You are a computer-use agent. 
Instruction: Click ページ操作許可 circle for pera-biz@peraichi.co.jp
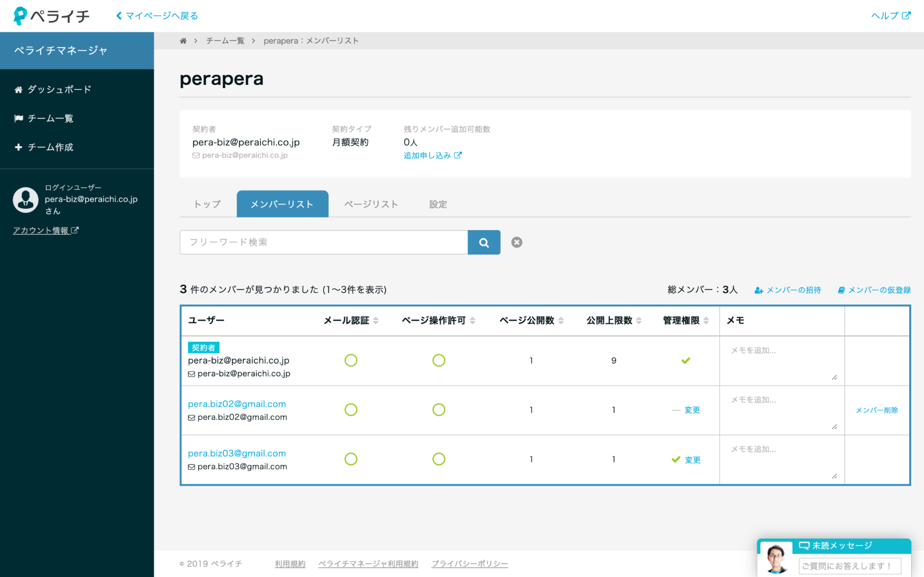pyautogui.click(x=439, y=360)
